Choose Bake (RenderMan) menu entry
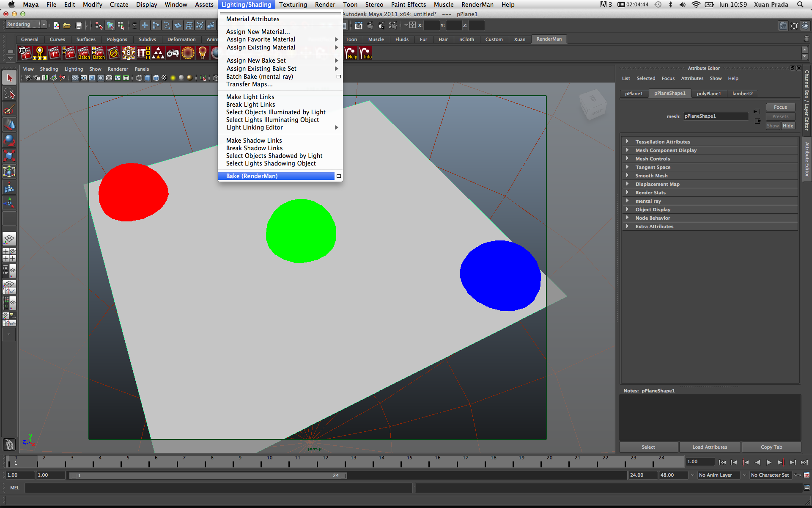This screenshot has height=508, width=812. [x=276, y=176]
